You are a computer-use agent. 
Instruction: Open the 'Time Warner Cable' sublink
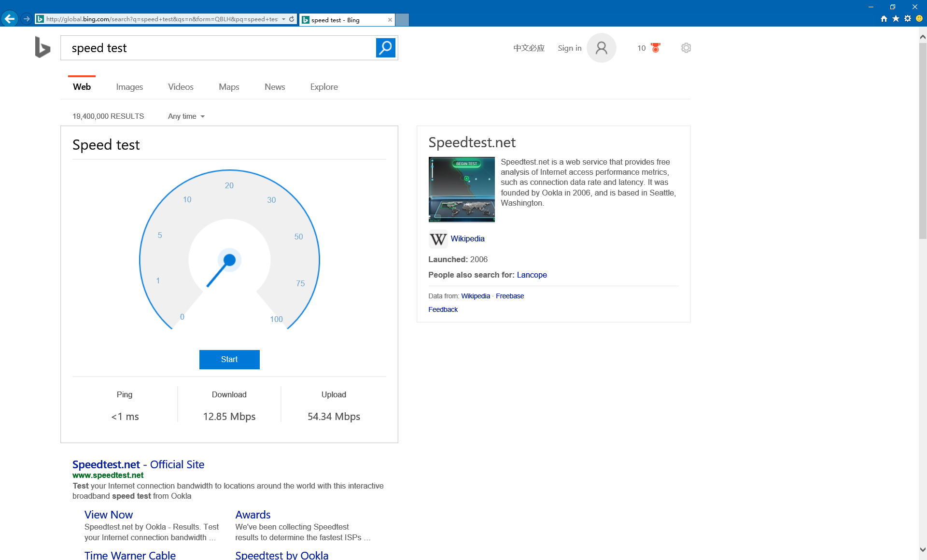point(130,555)
